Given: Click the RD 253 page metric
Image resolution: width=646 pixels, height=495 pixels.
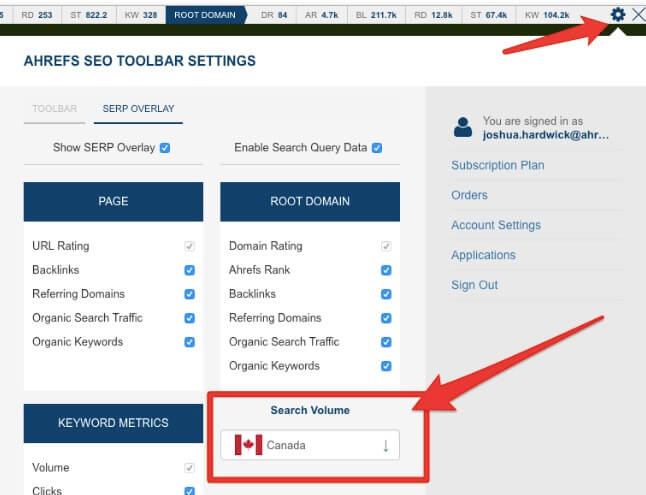Looking at the screenshot, I should (37, 15).
